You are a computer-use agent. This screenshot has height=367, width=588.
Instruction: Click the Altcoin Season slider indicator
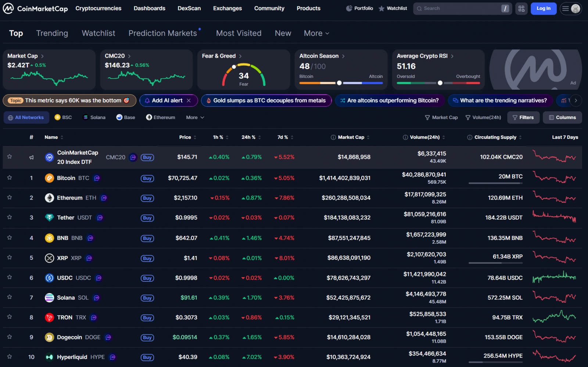[x=339, y=83]
